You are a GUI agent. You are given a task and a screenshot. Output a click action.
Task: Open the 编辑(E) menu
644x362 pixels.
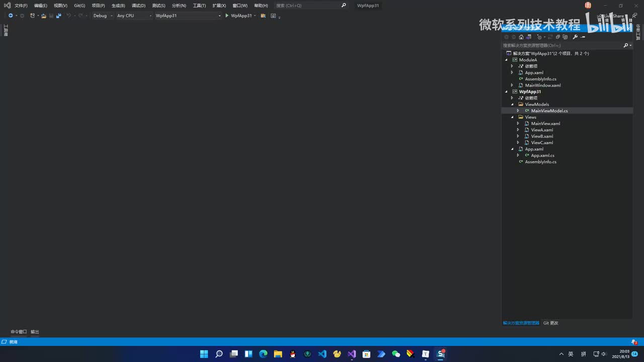(41, 6)
